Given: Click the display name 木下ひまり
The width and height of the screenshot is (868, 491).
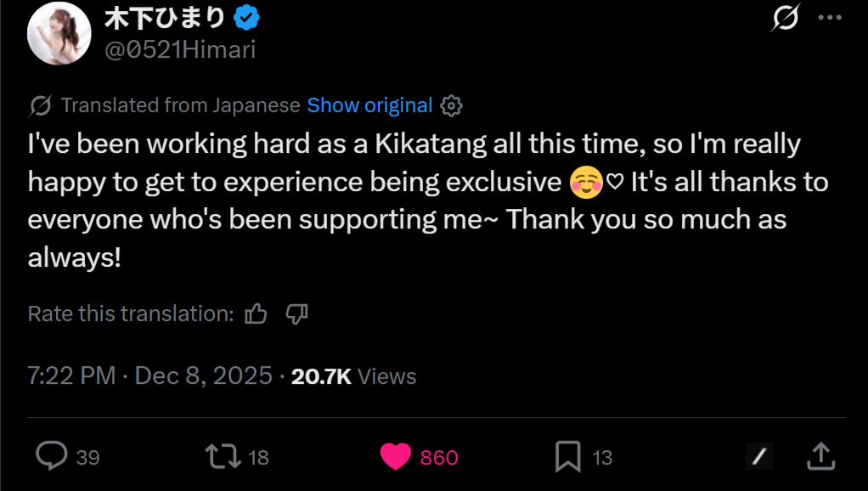Looking at the screenshot, I should point(164,17).
